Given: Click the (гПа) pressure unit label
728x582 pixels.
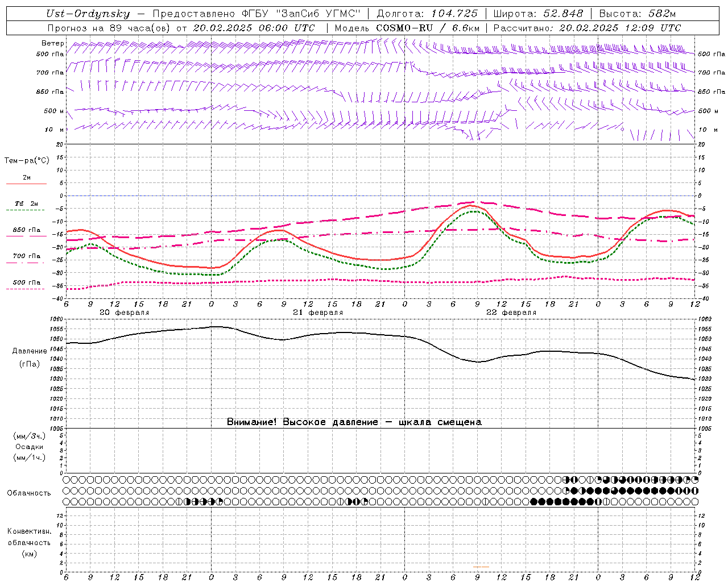Looking at the screenshot, I should point(30,364).
